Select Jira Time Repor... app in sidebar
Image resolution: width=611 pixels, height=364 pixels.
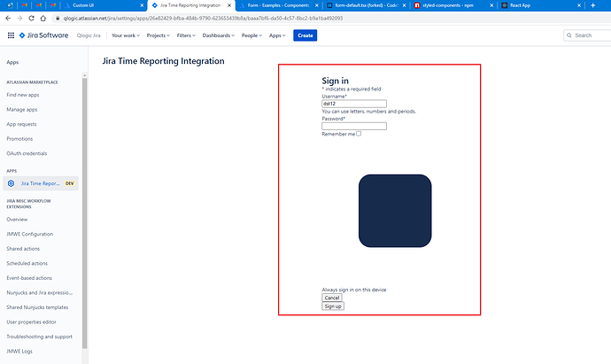41,183
